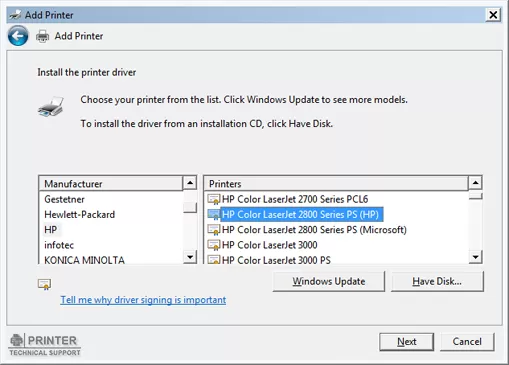Screen dimensions: 509x365
Task: Click the icon of HP Color LaserJet 2700 Series PCL6
Action: tap(213, 199)
